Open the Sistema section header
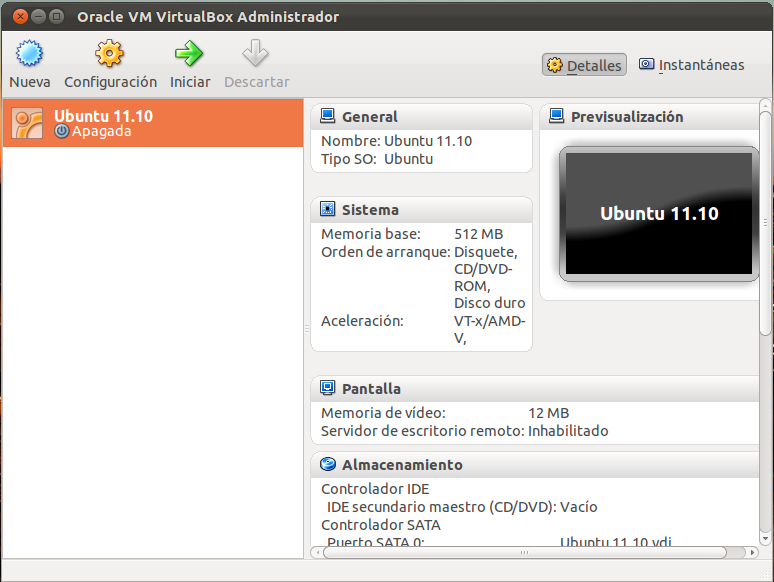The height and width of the screenshot is (582, 774). (422, 210)
